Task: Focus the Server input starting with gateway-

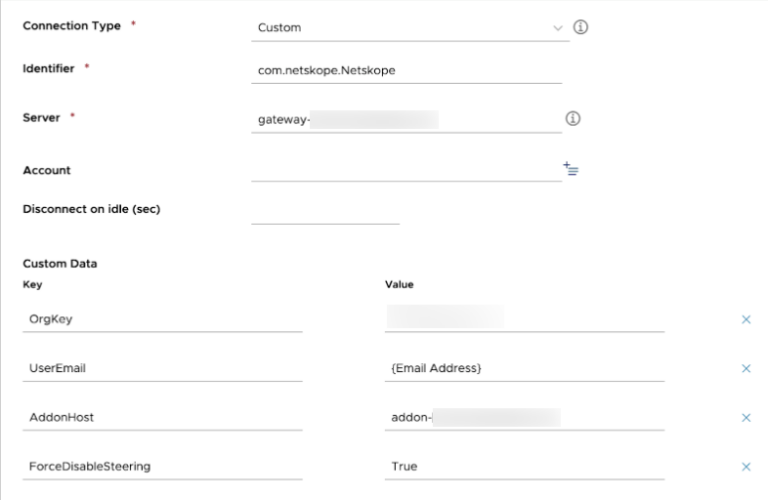Action: click(405, 120)
